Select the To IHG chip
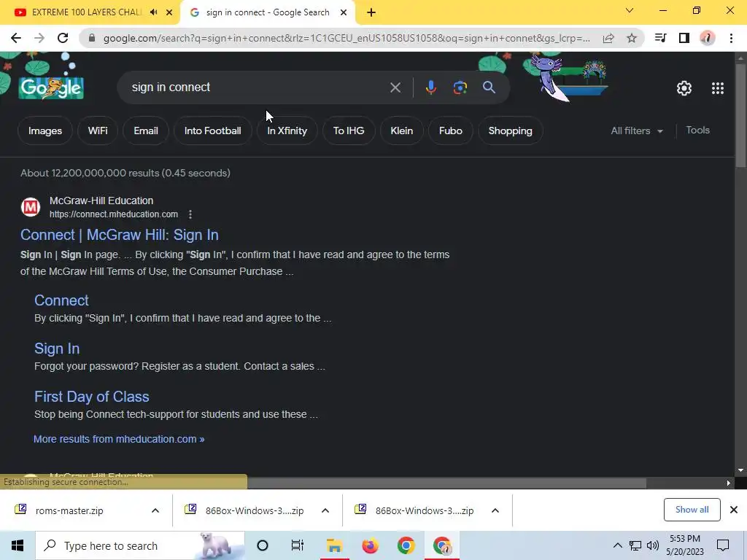Screen dimensions: 747x560 349,131
